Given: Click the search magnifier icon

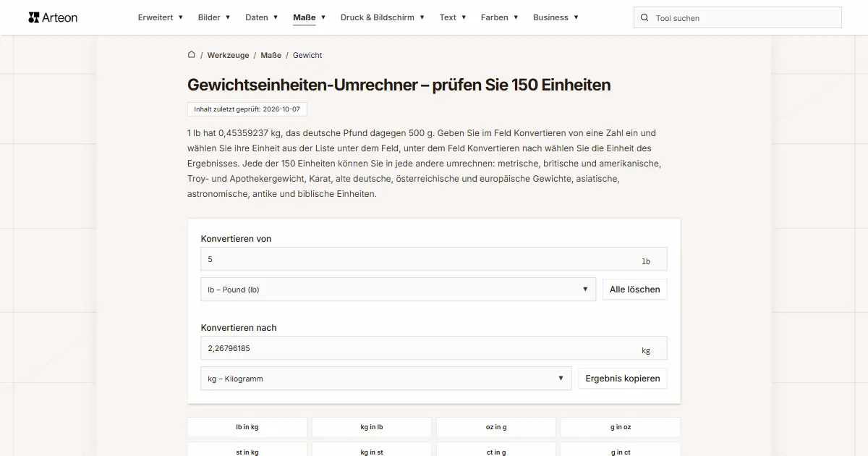Looking at the screenshot, I should pos(644,18).
